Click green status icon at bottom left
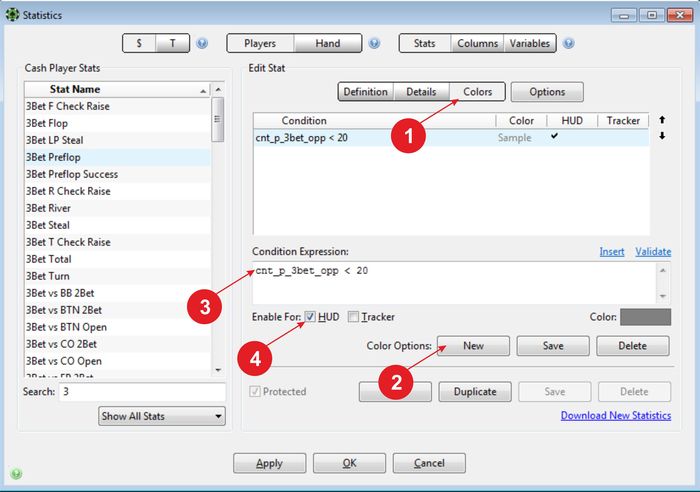Screen dimensions: 700x492 coord(16,473)
